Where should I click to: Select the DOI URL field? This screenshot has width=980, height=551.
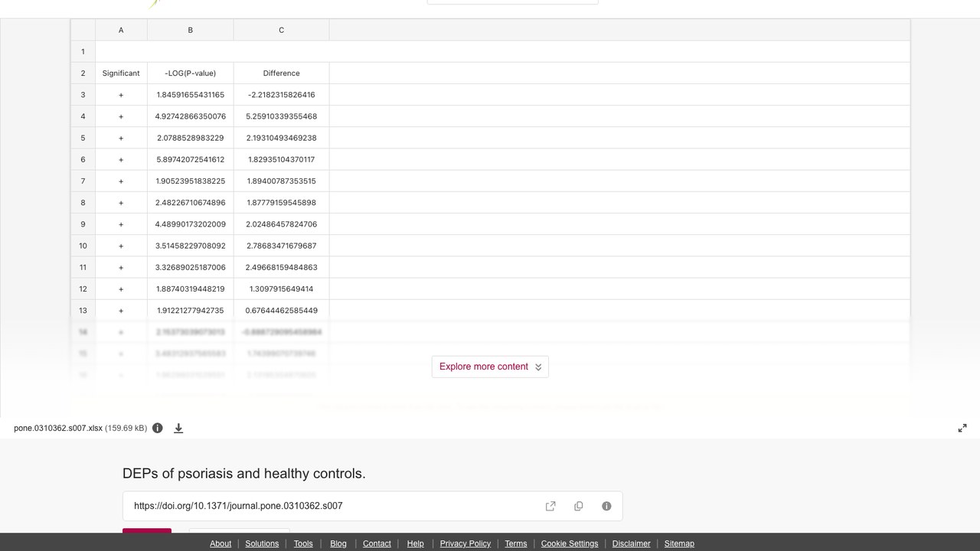pos(372,506)
